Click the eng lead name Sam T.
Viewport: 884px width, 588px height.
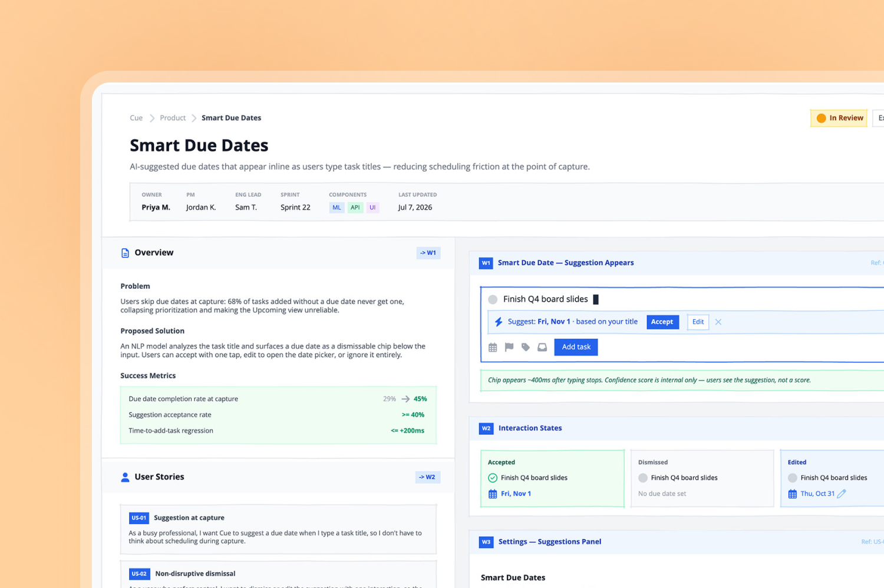pyautogui.click(x=246, y=207)
